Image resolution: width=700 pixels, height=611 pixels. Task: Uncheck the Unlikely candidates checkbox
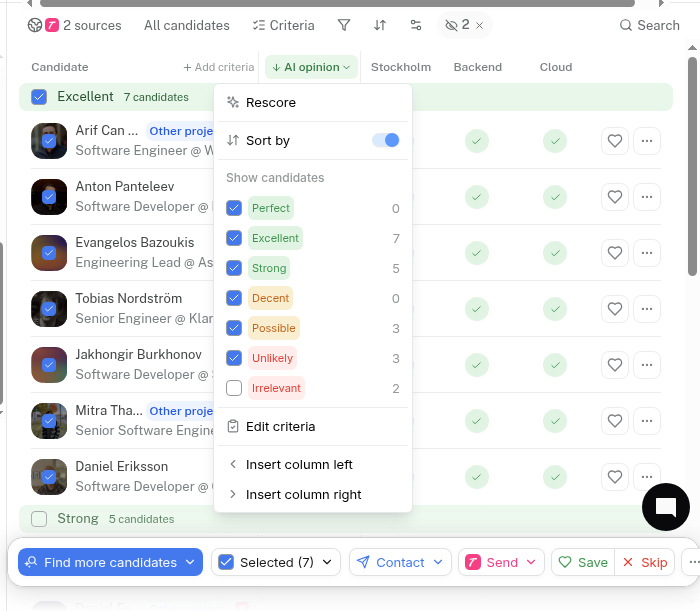pos(234,358)
